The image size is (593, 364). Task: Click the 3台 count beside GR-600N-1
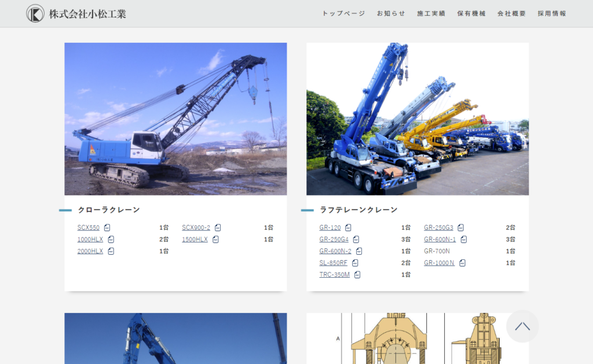coord(511,239)
